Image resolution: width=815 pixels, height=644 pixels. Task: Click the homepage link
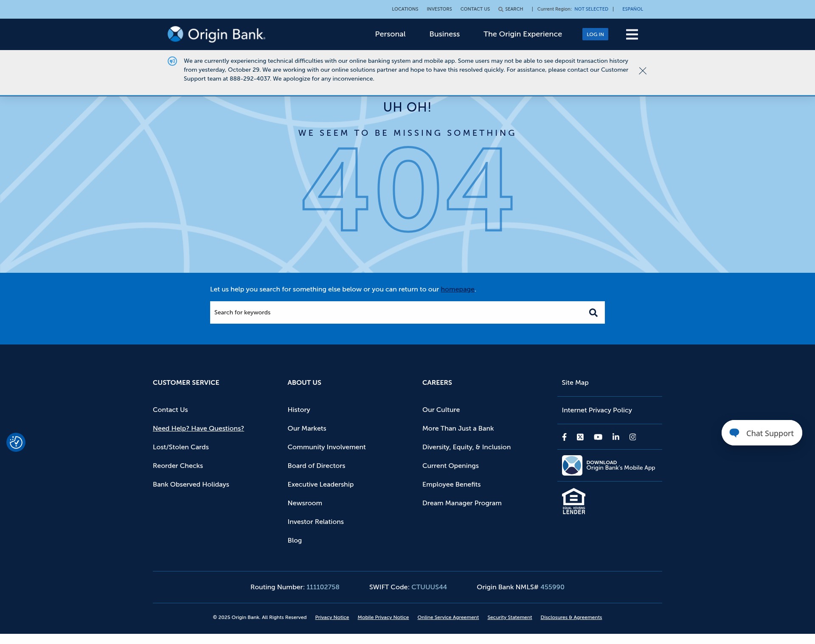coord(458,289)
